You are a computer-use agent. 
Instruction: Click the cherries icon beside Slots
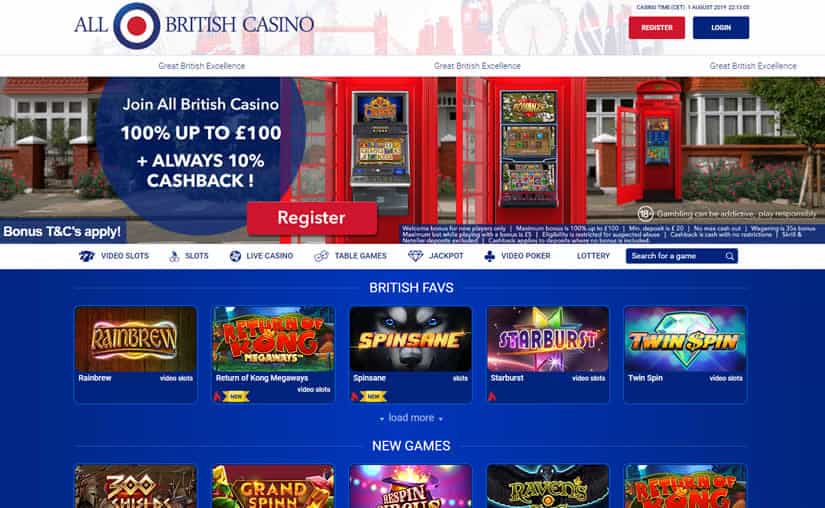point(174,256)
